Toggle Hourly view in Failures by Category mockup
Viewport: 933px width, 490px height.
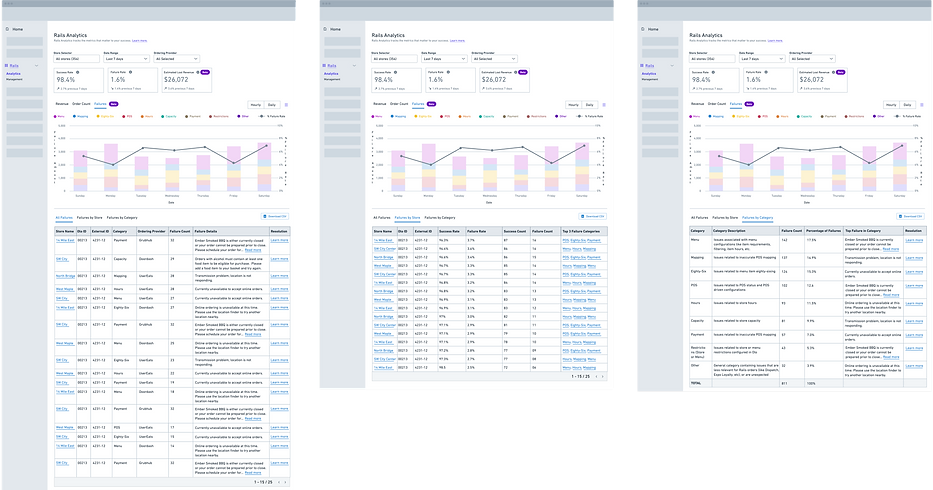[891, 105]
